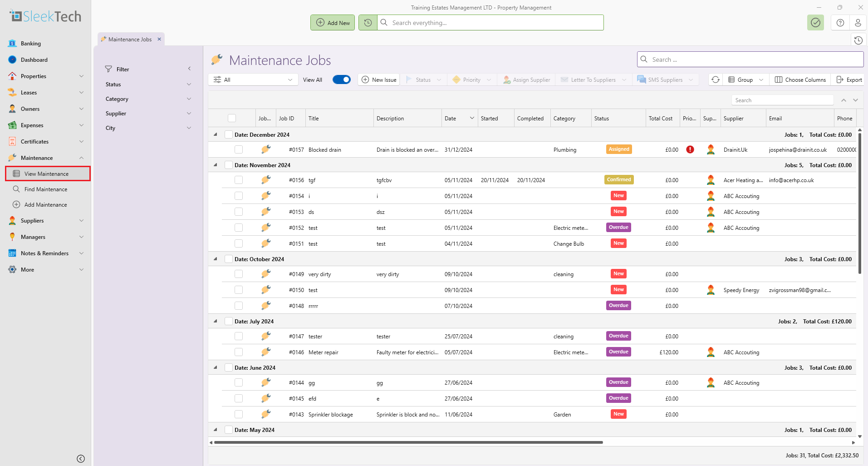The image size is (868, 466).
Task: Click the supplier avatar icon for Speedy Energy
Action: [x=711, y=290]
